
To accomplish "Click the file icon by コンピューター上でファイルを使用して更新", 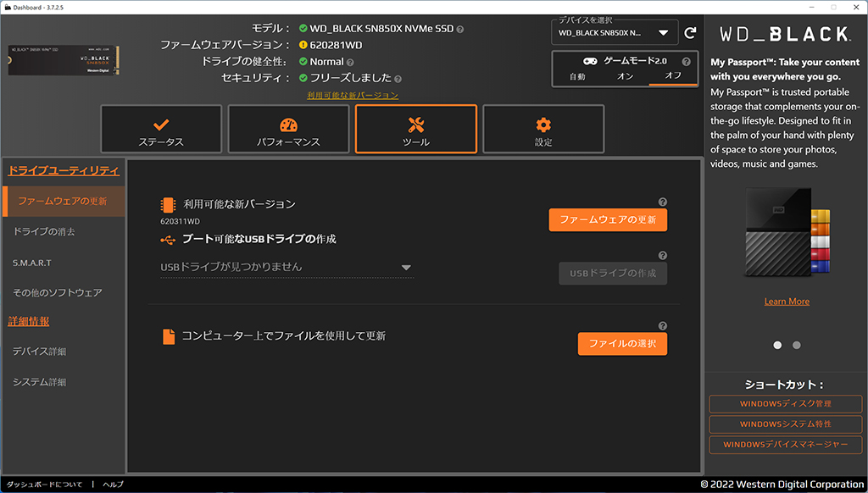I will coord(169,335).
